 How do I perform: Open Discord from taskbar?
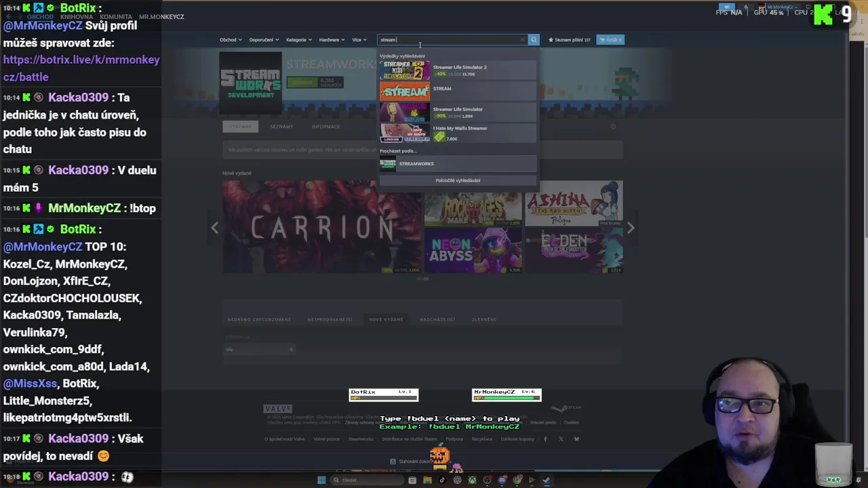(x=502, y=480)
